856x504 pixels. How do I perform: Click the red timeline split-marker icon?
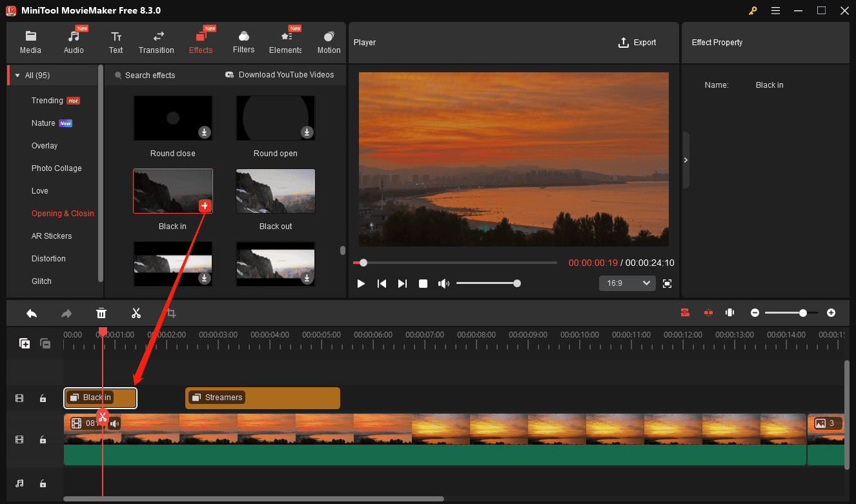[708, 312]
